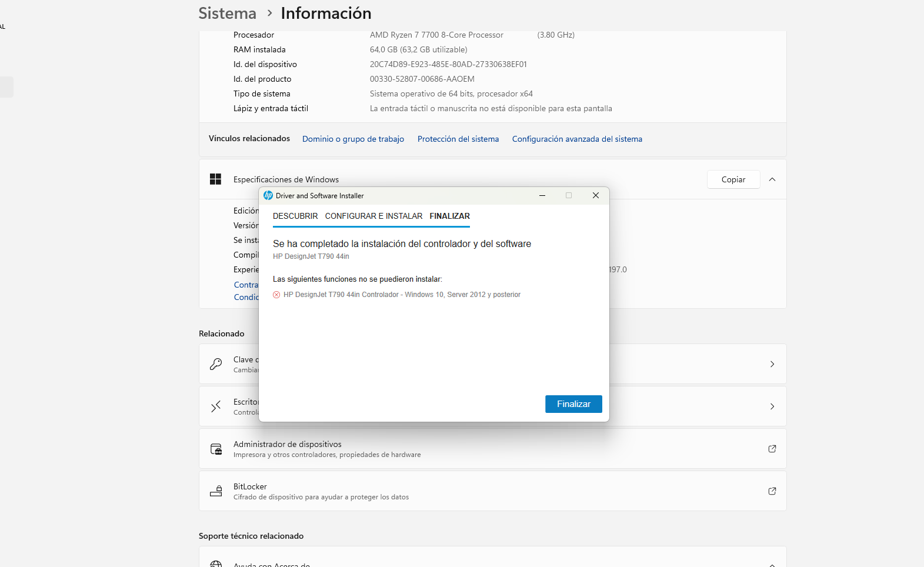Open Dominio o grupo de trabajo link
The height and width of the screenshot is (567, 924).
(353, 139)
